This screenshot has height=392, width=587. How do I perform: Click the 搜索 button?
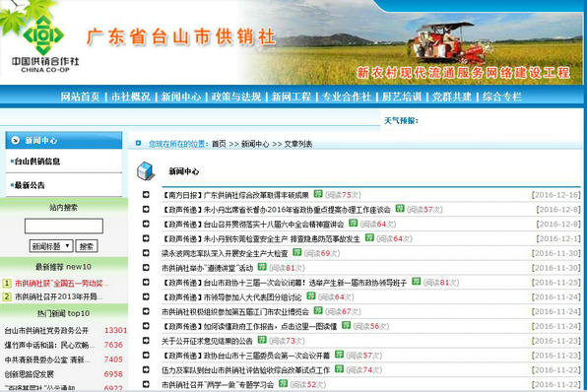(87, 246)
